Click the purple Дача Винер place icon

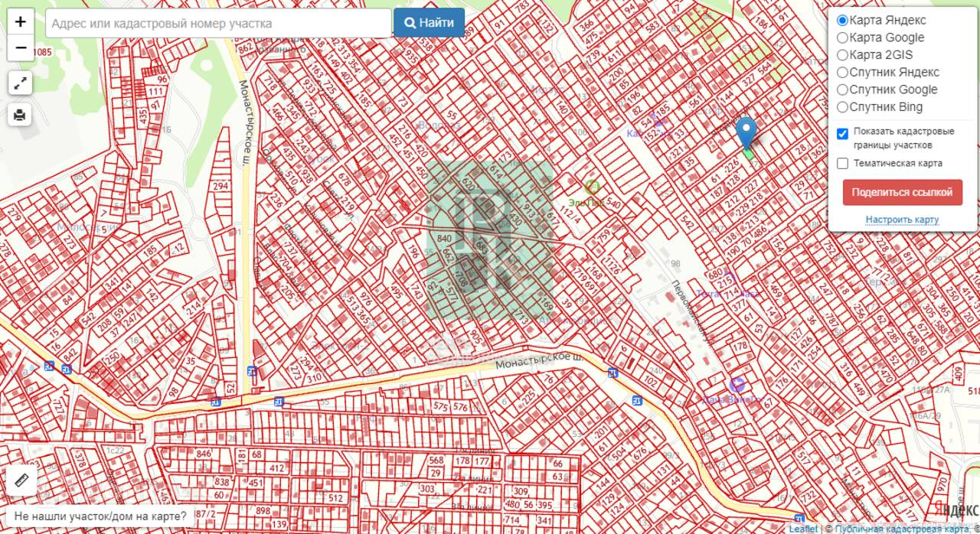point(737,385)
